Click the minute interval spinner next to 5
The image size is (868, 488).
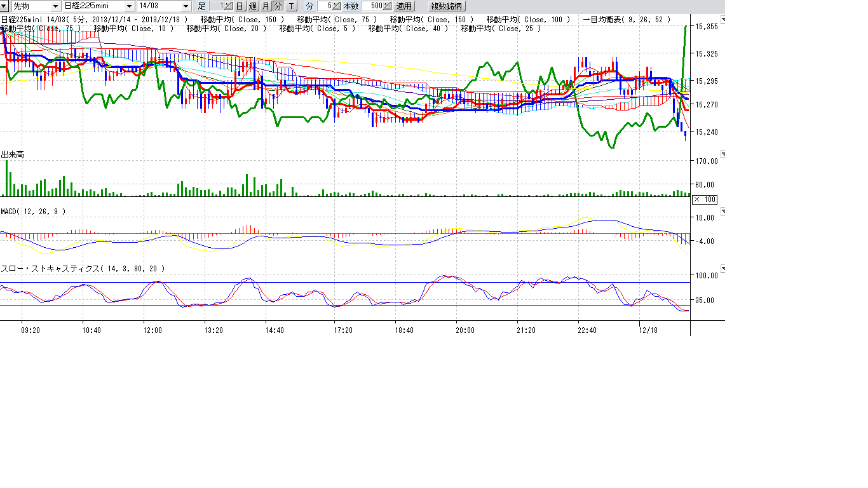(x=336, y=6)
